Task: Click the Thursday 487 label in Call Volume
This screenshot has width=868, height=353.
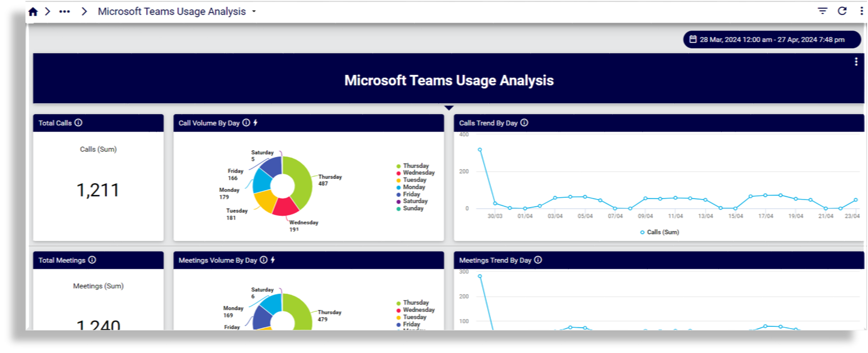Action: (x=330, y=180)
